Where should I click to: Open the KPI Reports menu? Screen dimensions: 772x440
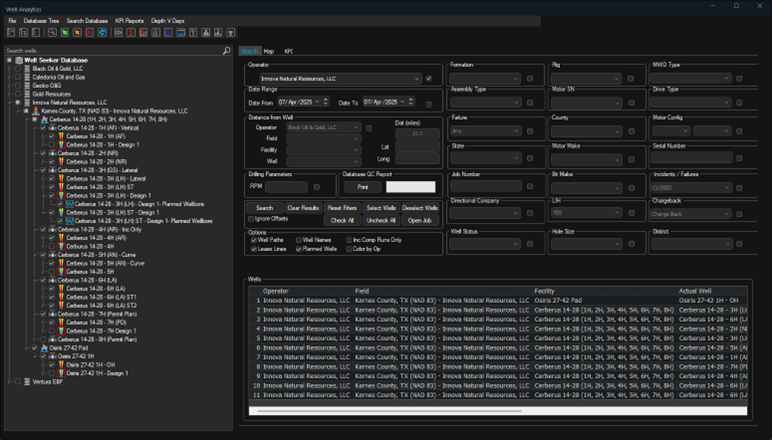tap(127, 20)
